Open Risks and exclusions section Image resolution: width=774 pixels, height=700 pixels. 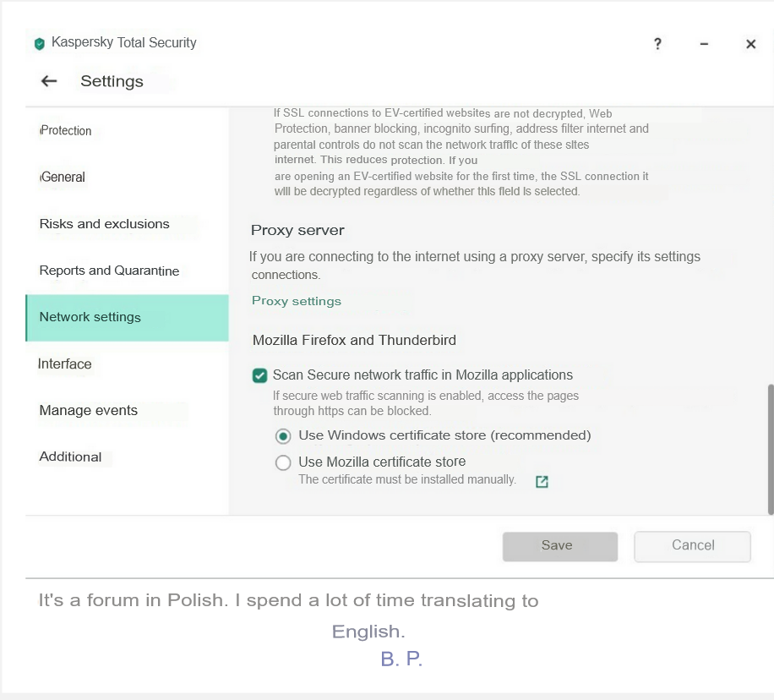click(104, 224)
